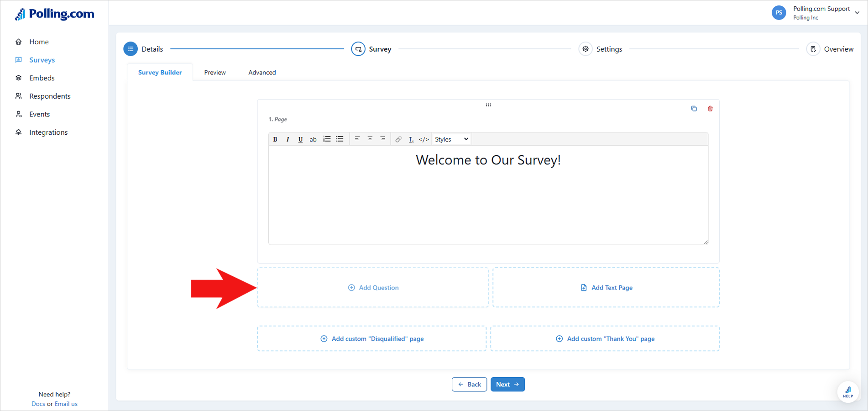
Task: Clear text formatting icon
Action: (x=411, y=139)
